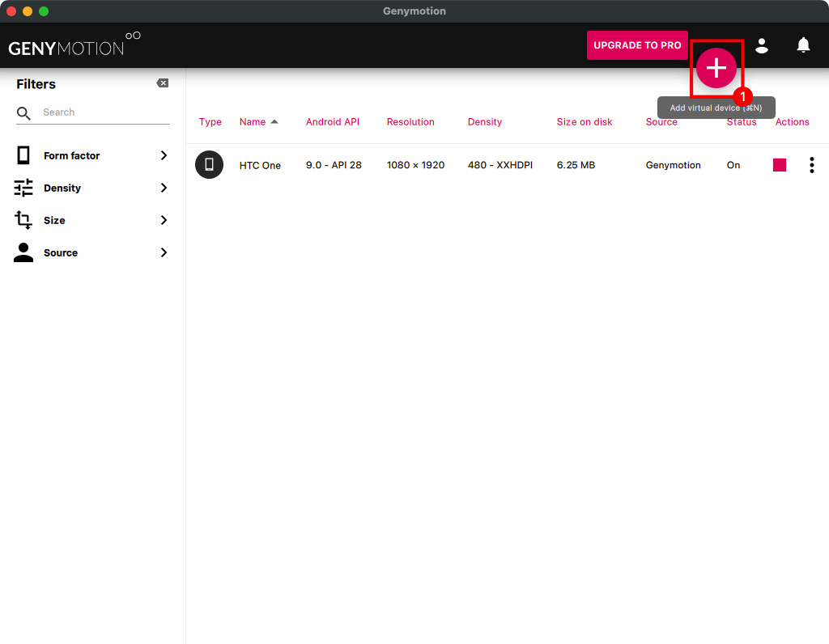
Task: Sort the list by the Name column
Action: [x=253, y=122]
